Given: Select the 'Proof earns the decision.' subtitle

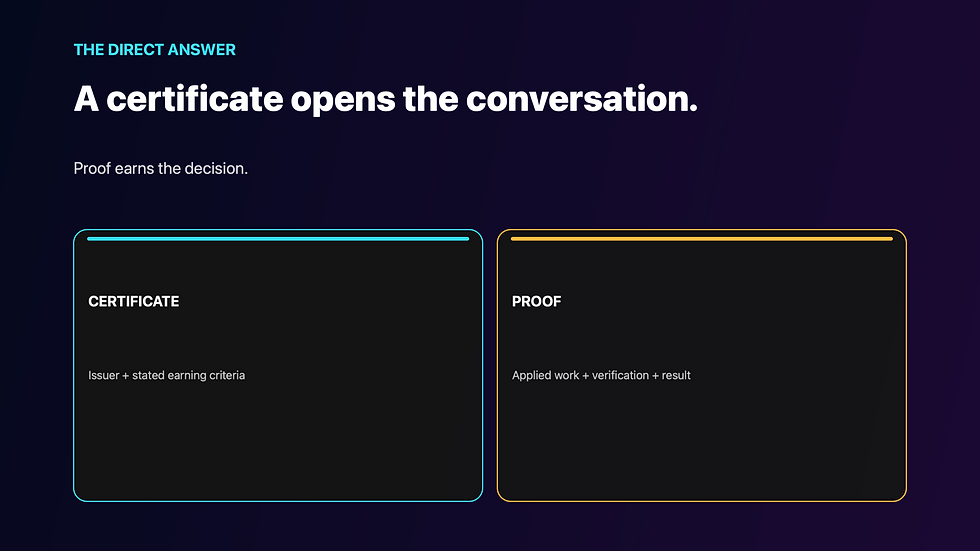Looking at the screenshot, I should (161, 169).
